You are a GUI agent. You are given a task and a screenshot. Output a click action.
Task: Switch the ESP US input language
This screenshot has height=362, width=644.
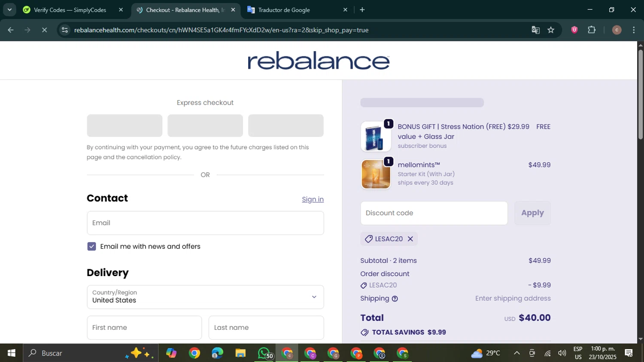click(578, 353)
